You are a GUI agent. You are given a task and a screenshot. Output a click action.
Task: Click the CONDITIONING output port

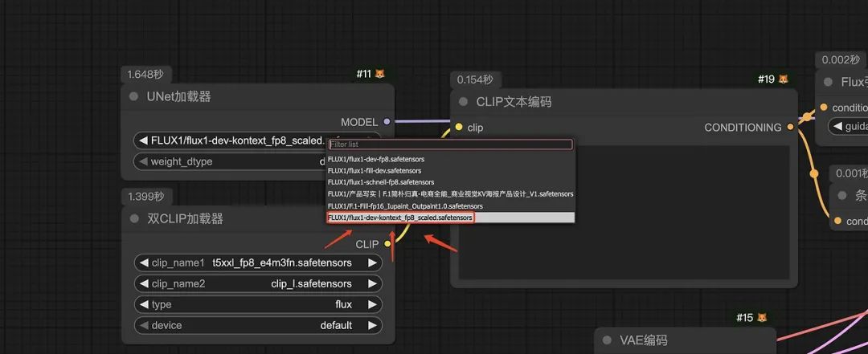click(791, 127)
